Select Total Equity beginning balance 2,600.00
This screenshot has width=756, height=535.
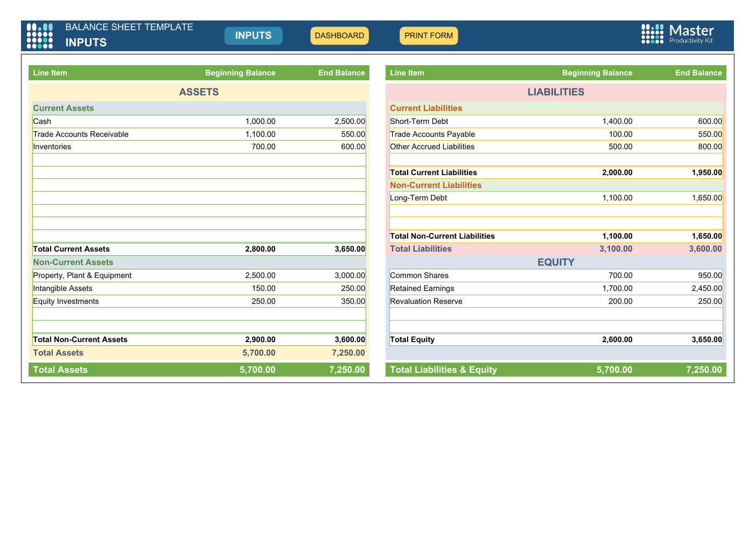coord(617,339)
